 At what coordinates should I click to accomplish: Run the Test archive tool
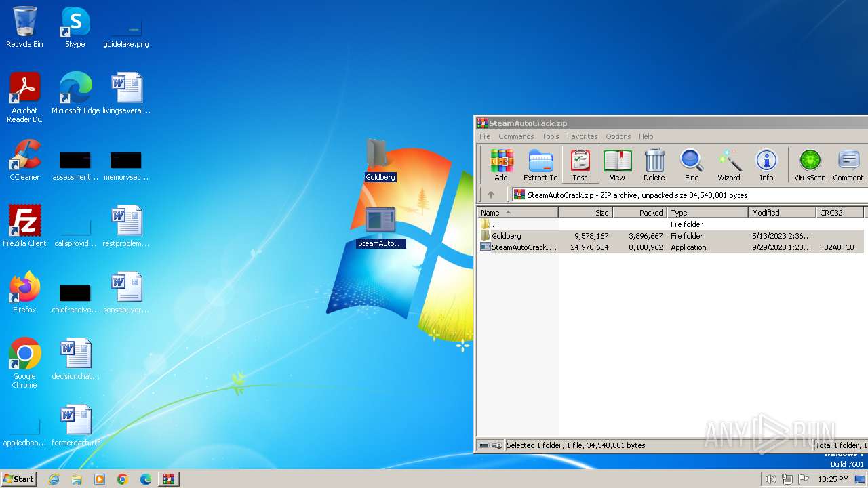580,165
